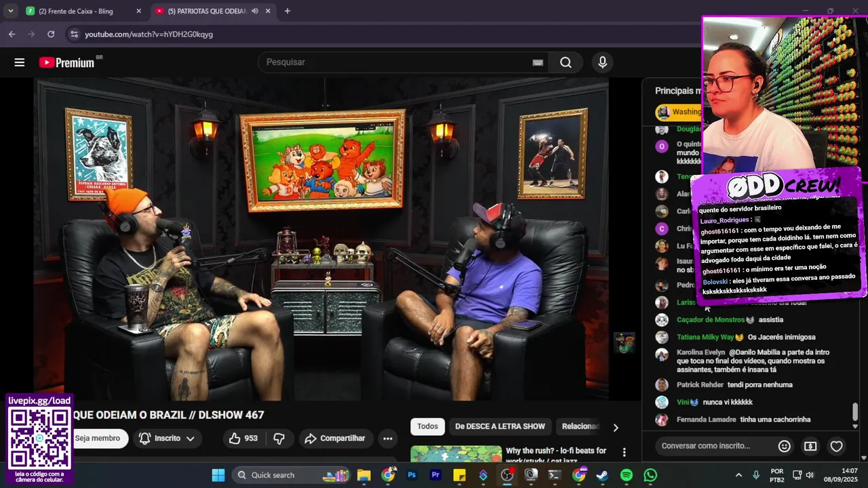Open WhatsApp from taskbar
Image resolution: width=868 pixels, height=488 pixels.
point(650,475)
